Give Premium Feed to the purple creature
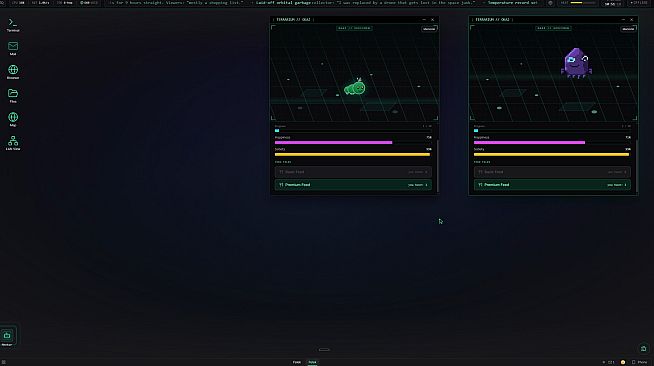 tap(552, 185)
